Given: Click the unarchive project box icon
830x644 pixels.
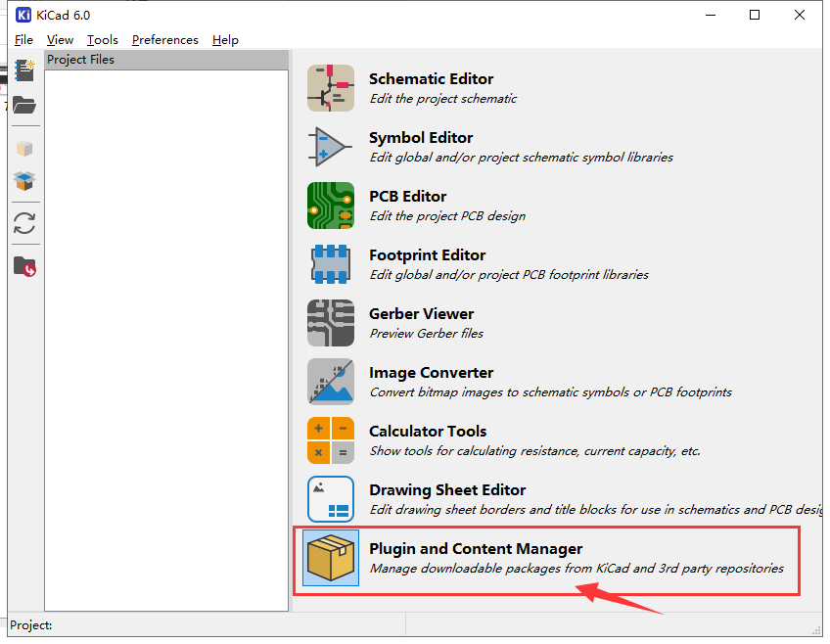Looking at the screenshot, I should (x=24, y=181).
